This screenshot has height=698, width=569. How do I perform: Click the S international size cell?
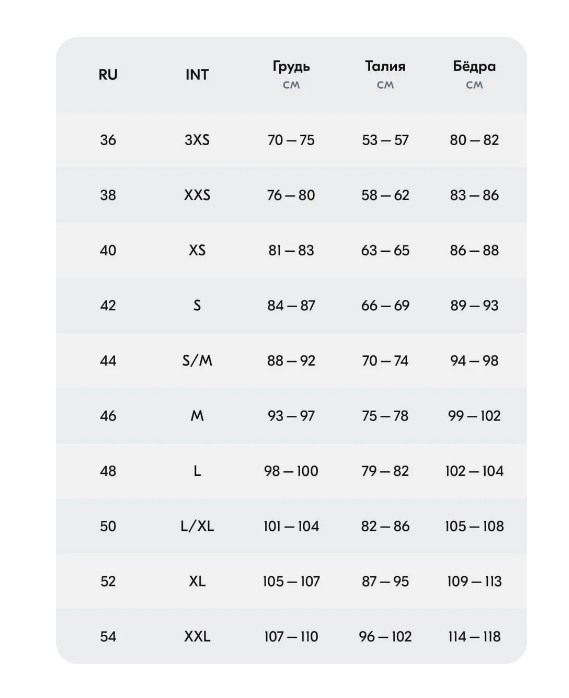coord(197,305)
